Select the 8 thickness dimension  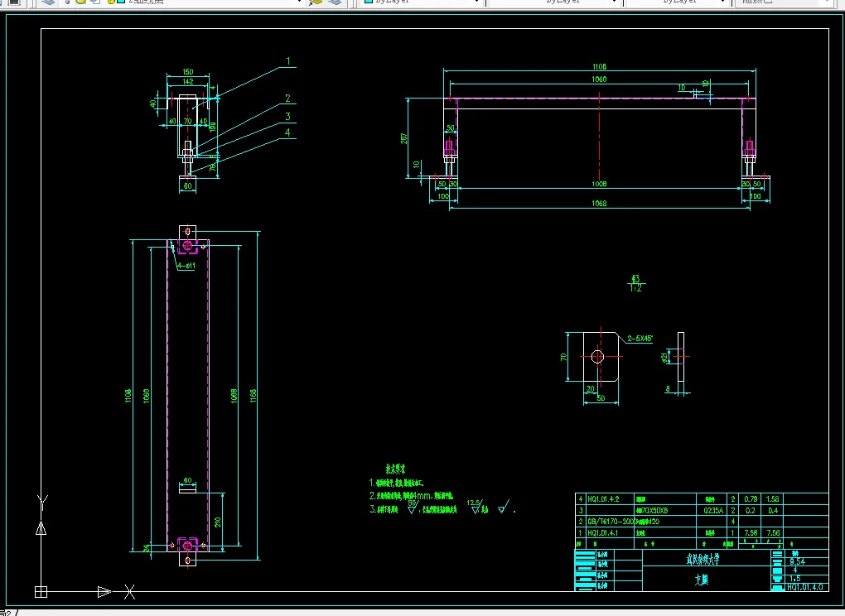(669, 389)
